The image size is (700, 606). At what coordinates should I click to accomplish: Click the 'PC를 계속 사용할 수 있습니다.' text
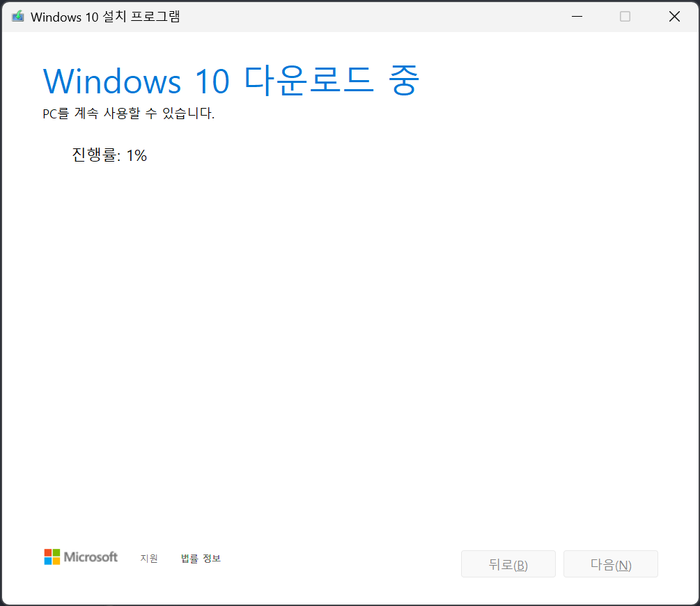pos(129,114)
